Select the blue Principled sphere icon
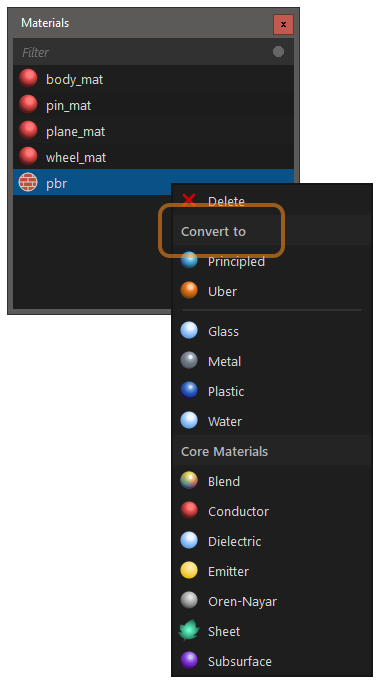The width and height of the screenshot is (381, 686). (189, 260)
